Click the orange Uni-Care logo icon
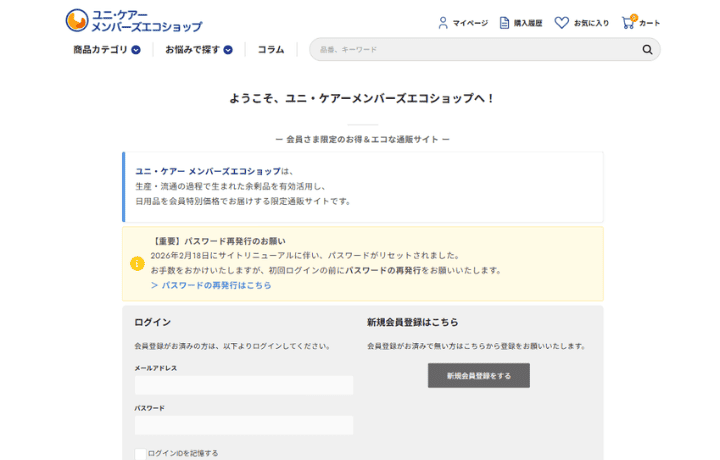The image size is (720, 460). pos(77,20)
